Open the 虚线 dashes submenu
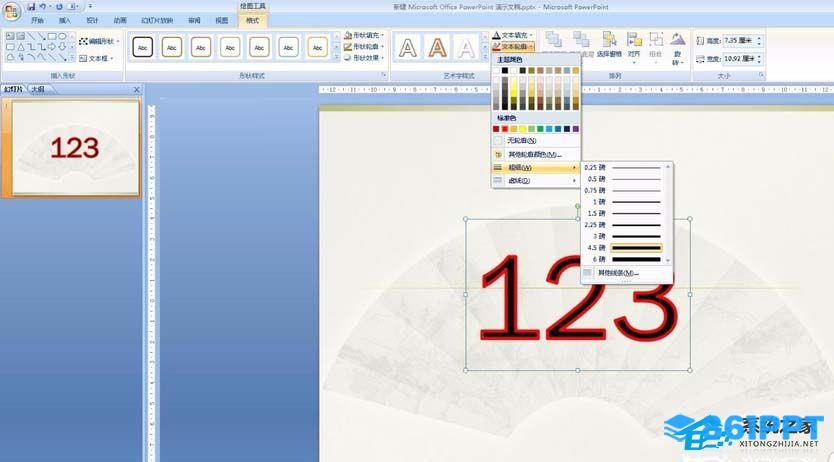 pyautogui.click(x=536, y=181)
